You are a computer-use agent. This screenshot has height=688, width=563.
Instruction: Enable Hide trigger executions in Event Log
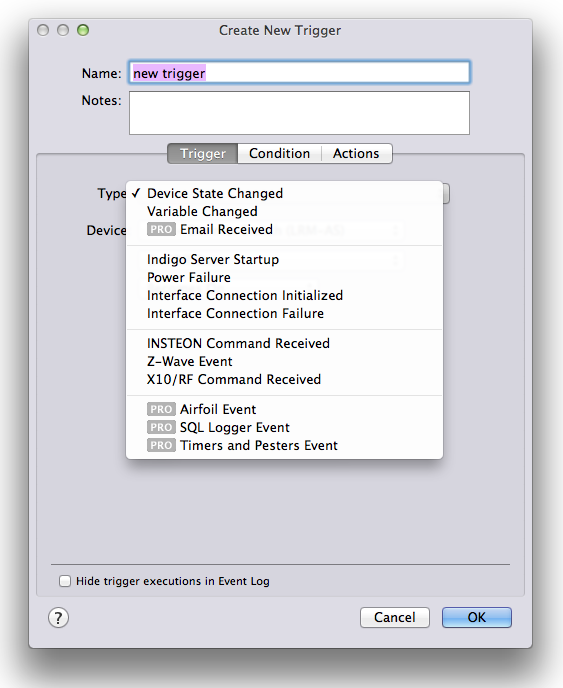(65, 581)
